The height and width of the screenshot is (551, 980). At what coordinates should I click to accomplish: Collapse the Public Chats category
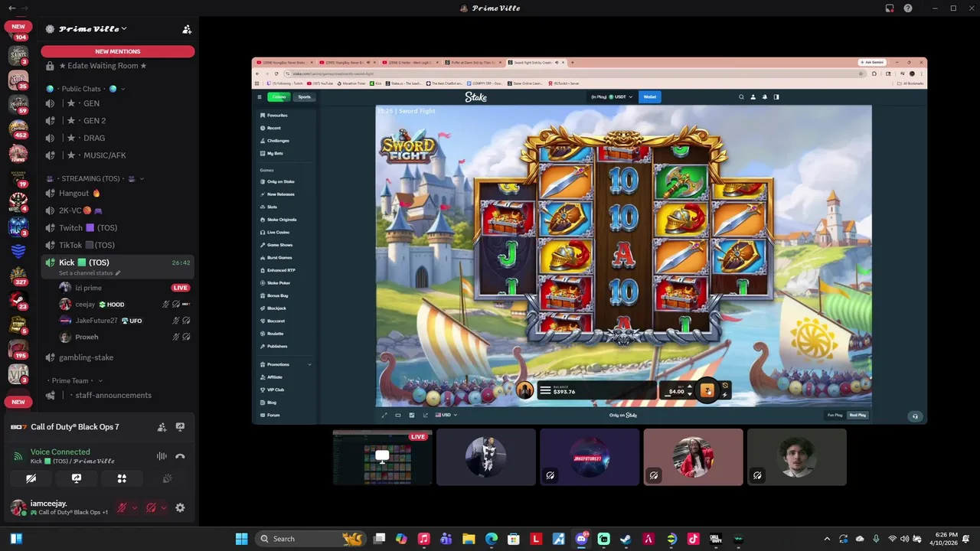84,89
